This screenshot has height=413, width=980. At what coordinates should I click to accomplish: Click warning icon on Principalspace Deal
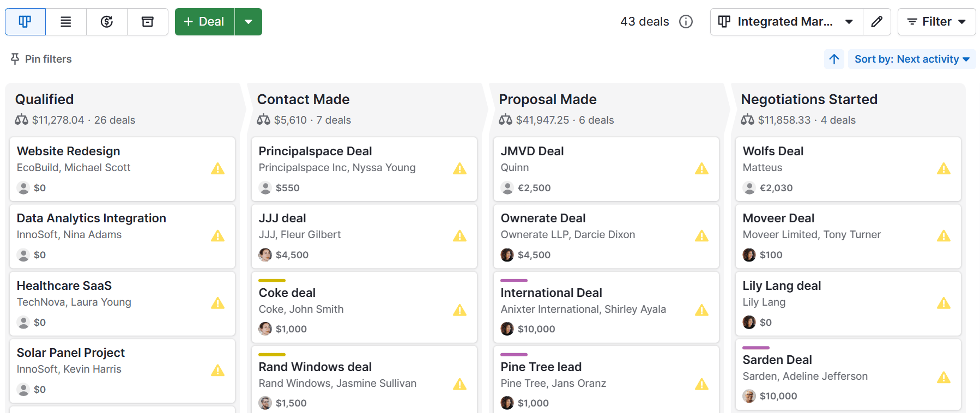click(x=460, y=168)
